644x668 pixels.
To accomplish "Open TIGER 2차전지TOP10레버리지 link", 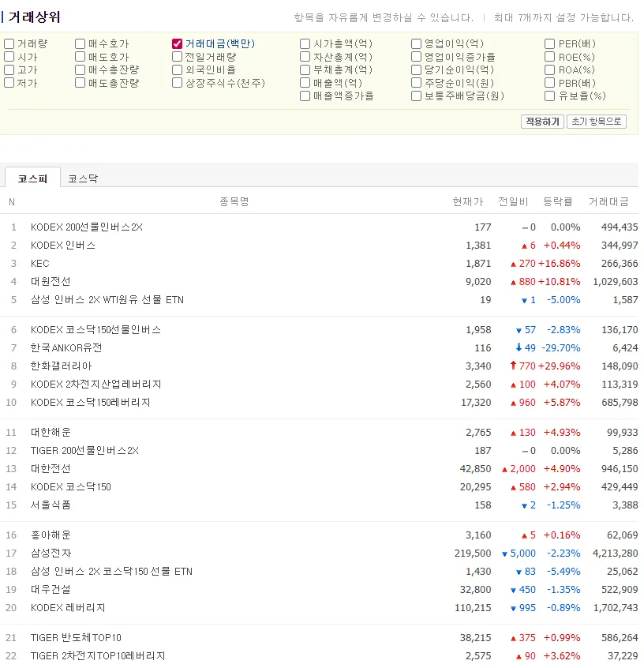I will click(98, 656).
